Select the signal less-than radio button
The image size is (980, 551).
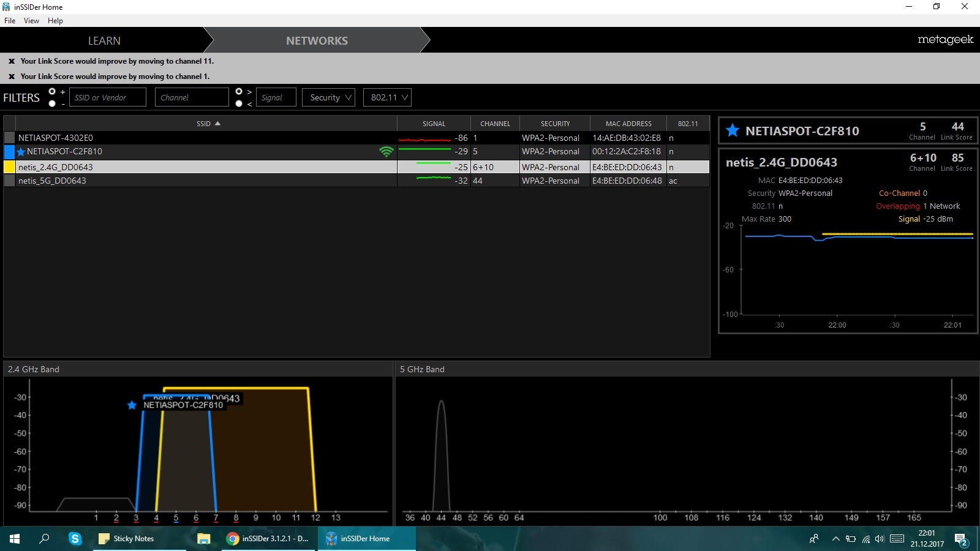(239, 103)
